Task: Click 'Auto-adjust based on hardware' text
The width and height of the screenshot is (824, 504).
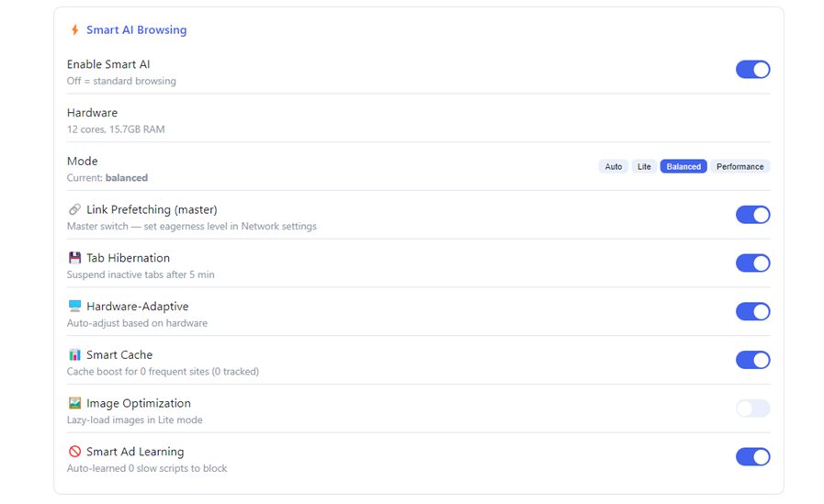Action: 137,323
